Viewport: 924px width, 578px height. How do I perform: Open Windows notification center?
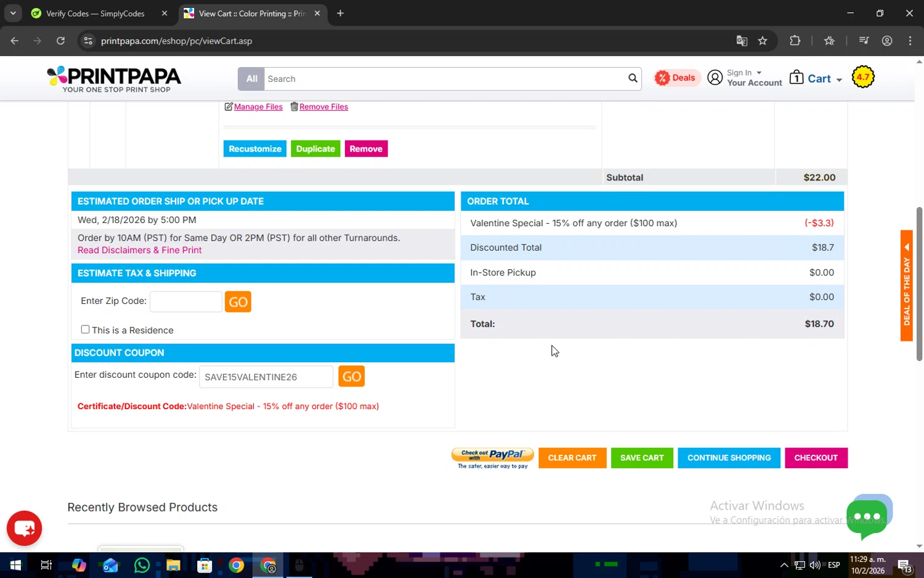tap(905, 565)
